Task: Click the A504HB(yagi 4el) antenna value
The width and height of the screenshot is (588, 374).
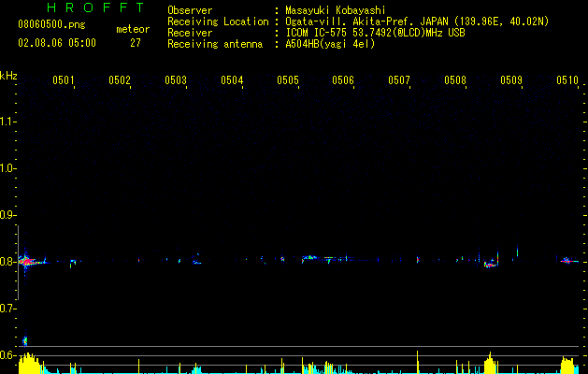Action: point(330,44)
